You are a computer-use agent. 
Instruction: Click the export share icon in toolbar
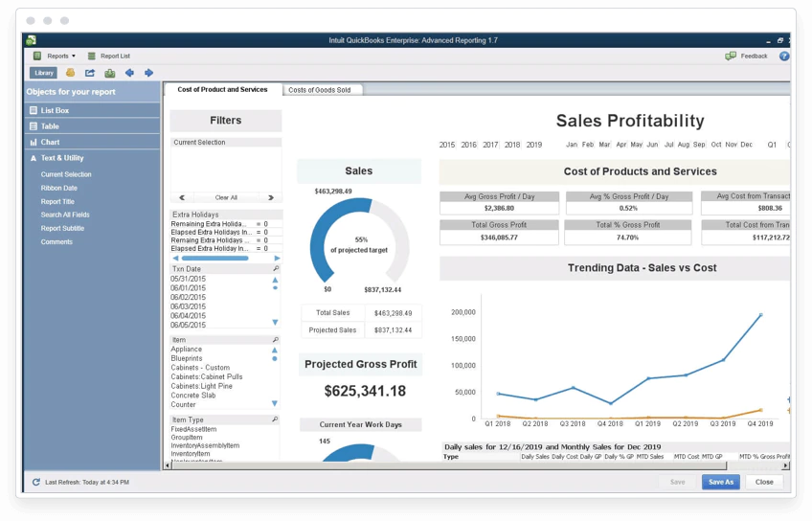[x=90, y=73]
